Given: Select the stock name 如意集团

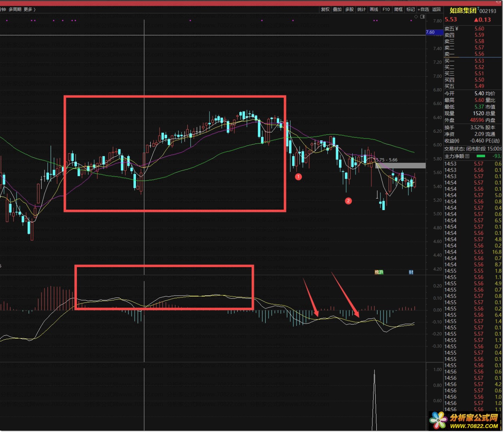Looking at the screenshot, I should (463, 11).
